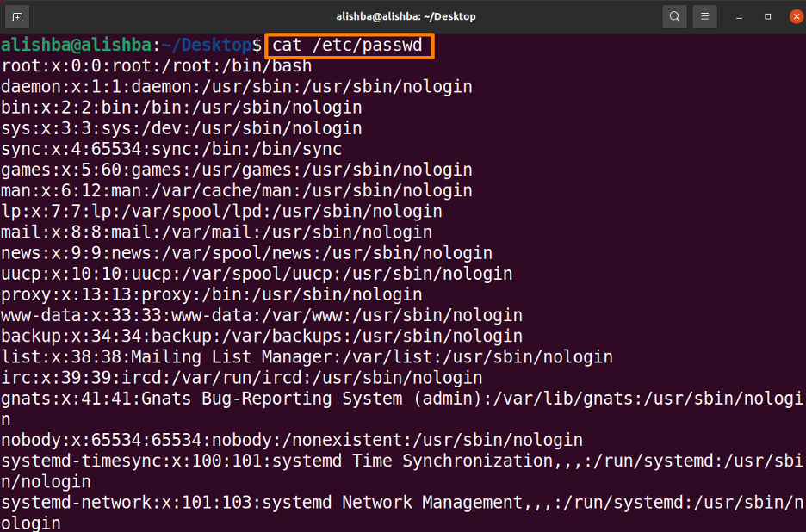
Task: Click the red close button
Action: pyautogui.click(x=793, y=15)
